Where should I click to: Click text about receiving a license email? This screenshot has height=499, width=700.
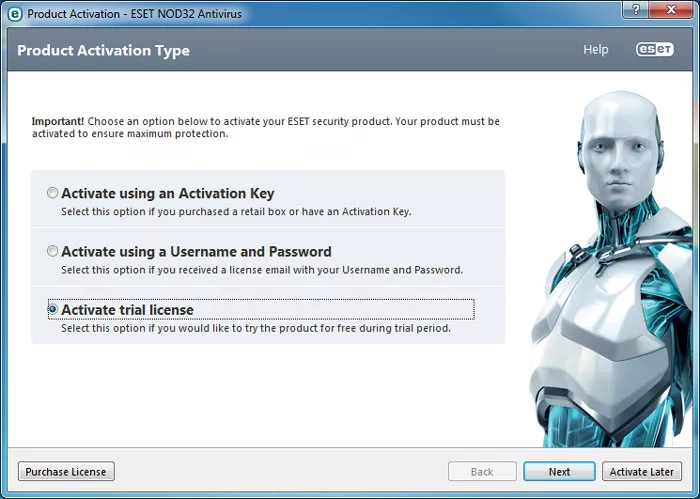pyautogui.click(x=262, y=270)
